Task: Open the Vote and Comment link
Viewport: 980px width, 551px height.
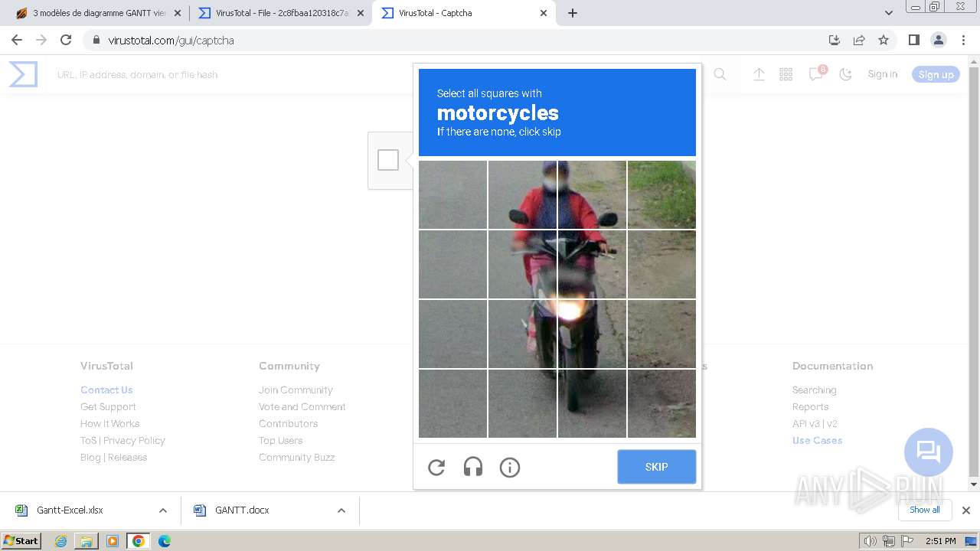Action: click(302, 406)
